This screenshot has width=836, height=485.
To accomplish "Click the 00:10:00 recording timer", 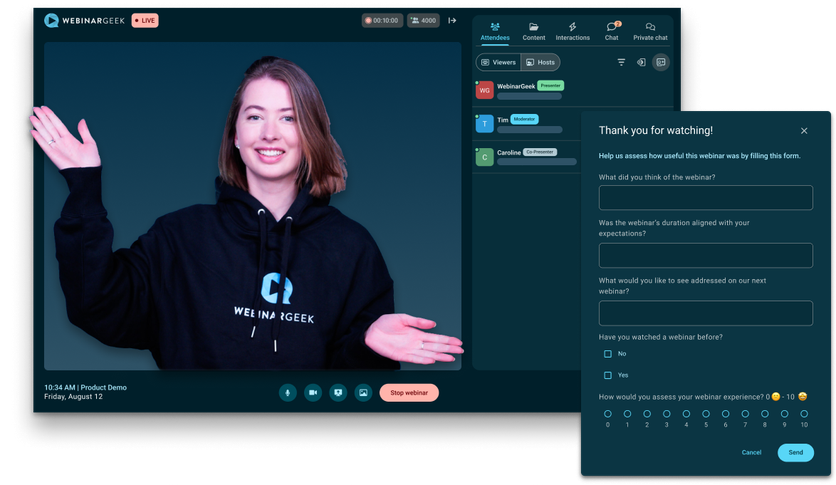I will 382,21.
